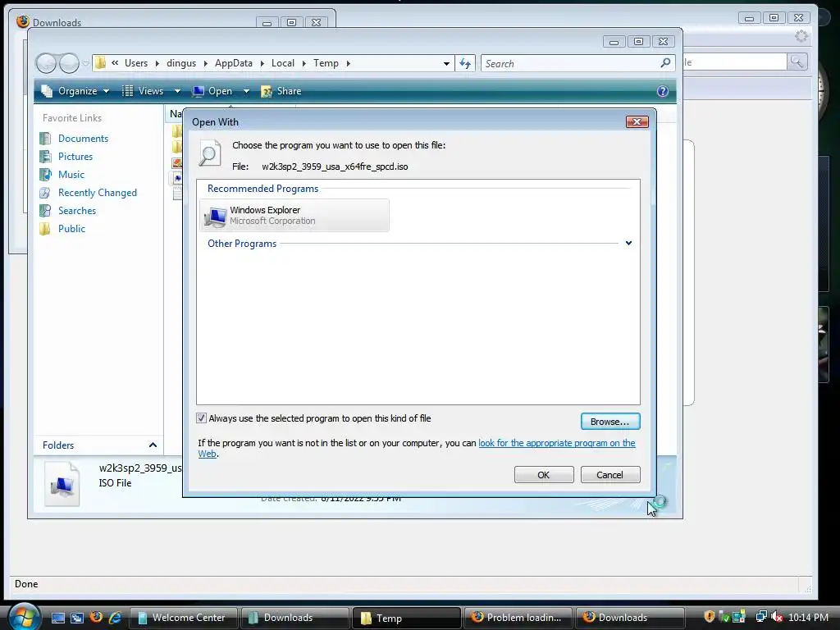
Task: Click the muted volume tray icon
Action: pos(777,617)
